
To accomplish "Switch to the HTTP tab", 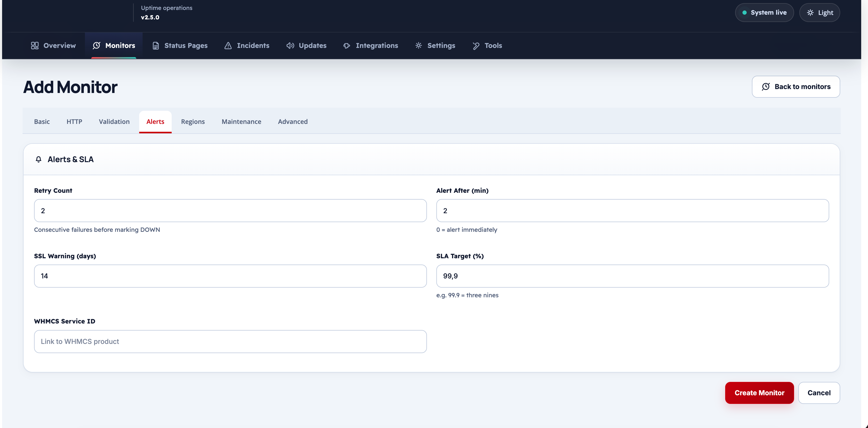I will point(74,122).
